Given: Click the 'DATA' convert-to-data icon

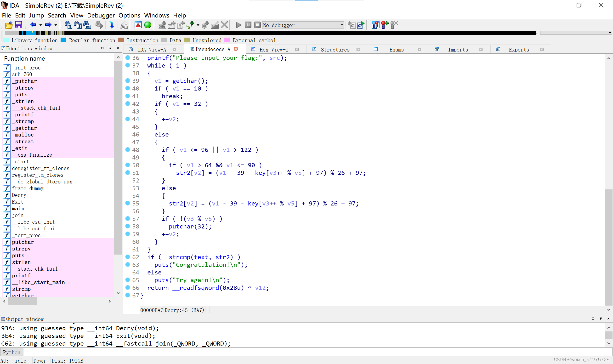Looking at the screenshot, I should pos(172,25).
